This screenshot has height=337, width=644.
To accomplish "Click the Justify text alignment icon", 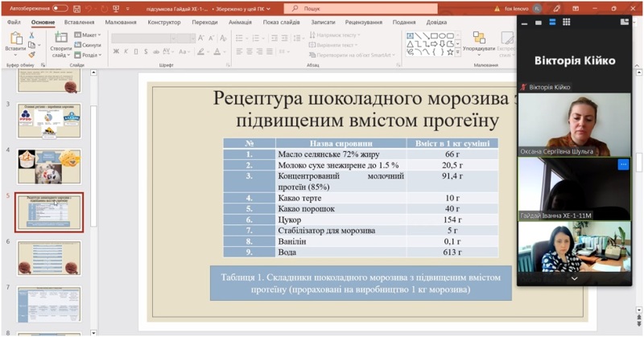I will click(270, 51).
